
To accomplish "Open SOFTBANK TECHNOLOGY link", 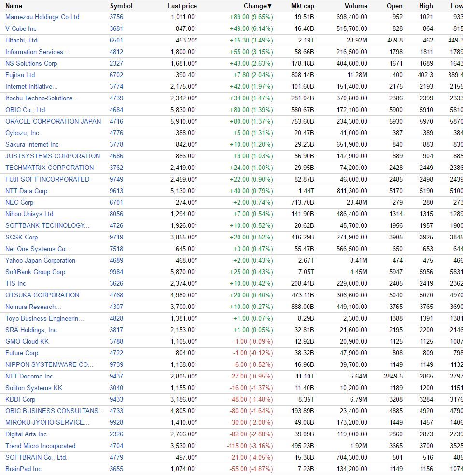I will [x=47, y=225].
